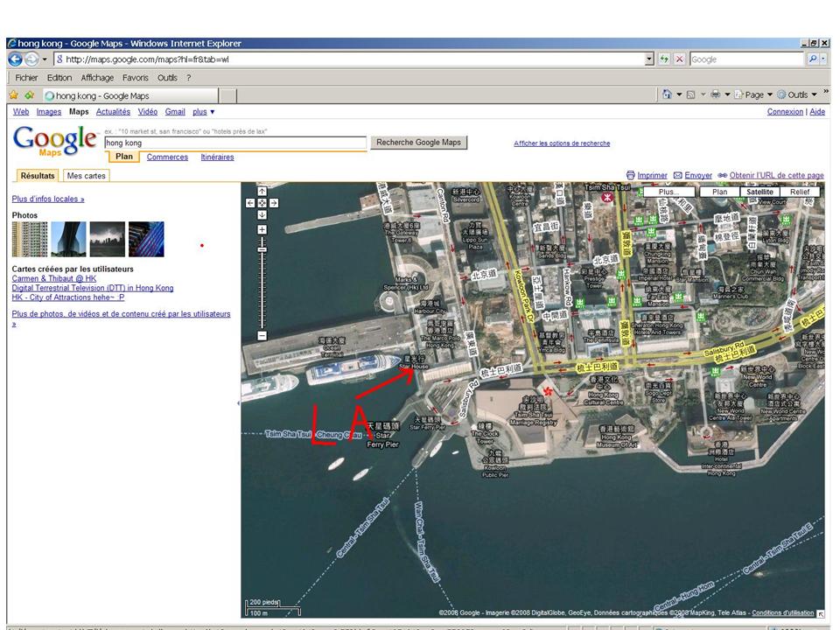
Task: Click the RSS feeds icon
Action: coord(691,94)
